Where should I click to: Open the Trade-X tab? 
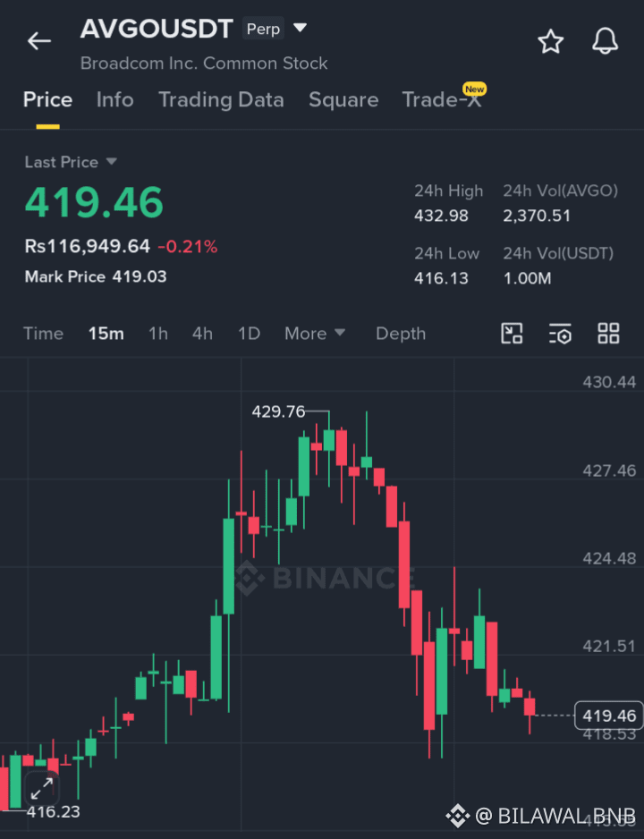point(442,100)
